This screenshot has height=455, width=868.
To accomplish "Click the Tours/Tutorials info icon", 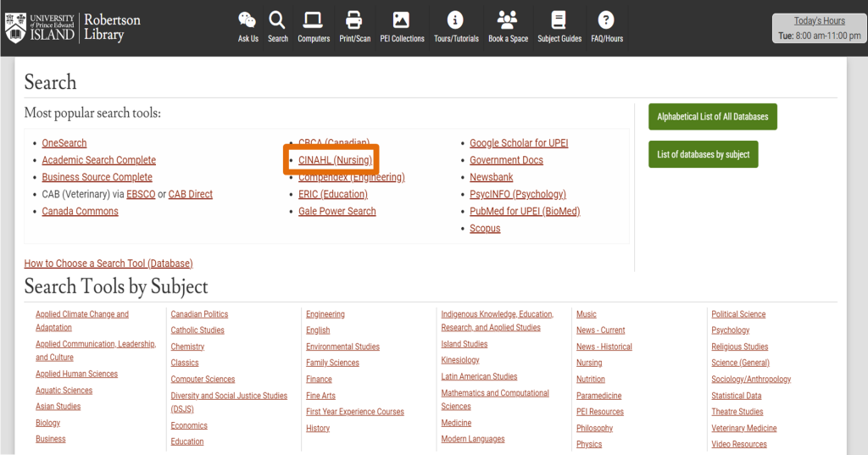I will [456, 20].
